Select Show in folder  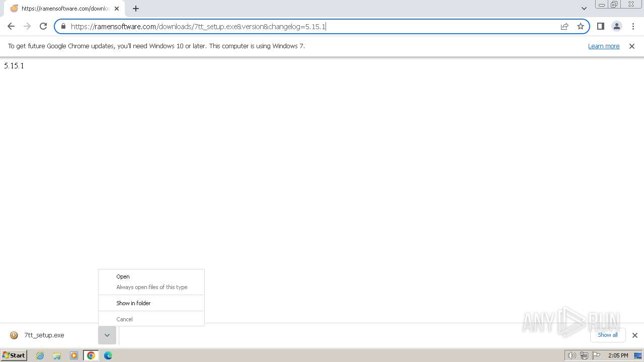(x=151, y=303)
